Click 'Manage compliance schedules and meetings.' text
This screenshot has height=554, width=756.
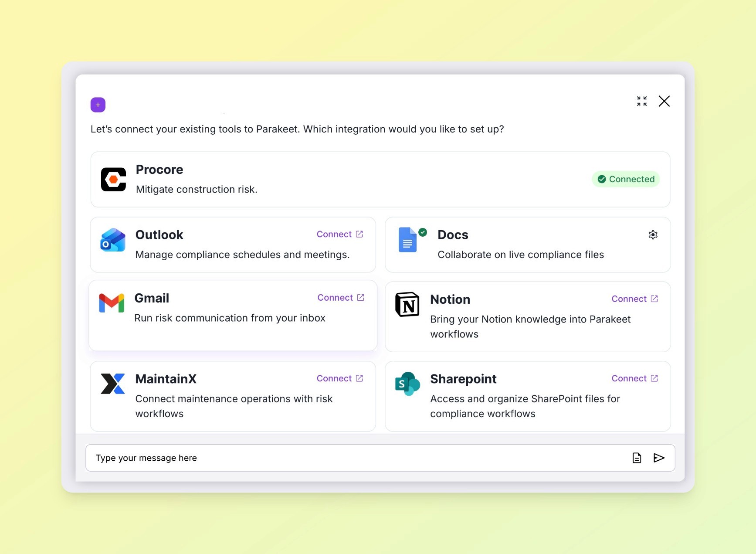click(242, 255)
